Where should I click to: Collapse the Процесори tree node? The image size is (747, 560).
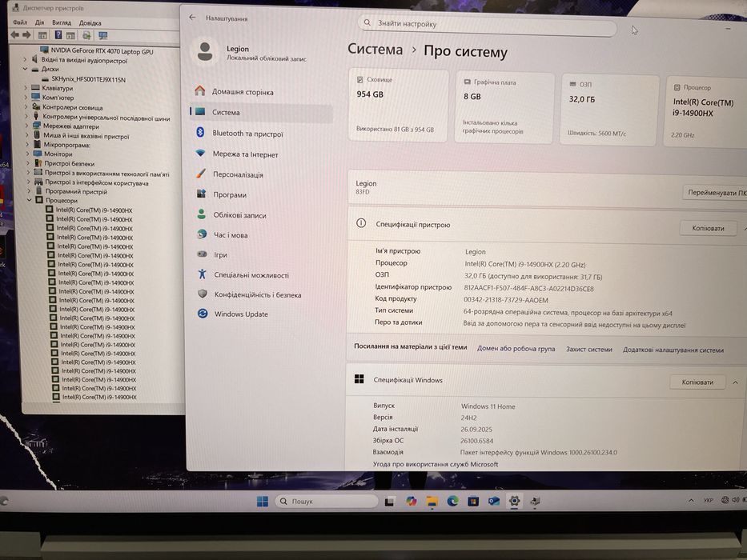coord(30,201)
